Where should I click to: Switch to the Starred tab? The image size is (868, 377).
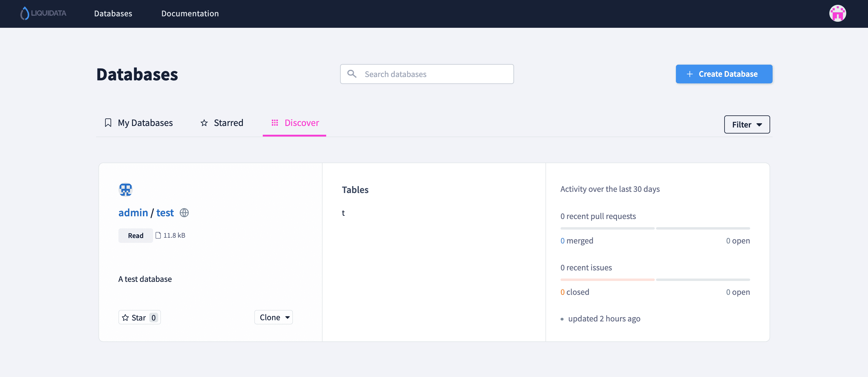pyautogui.click(x=221, y=123)
